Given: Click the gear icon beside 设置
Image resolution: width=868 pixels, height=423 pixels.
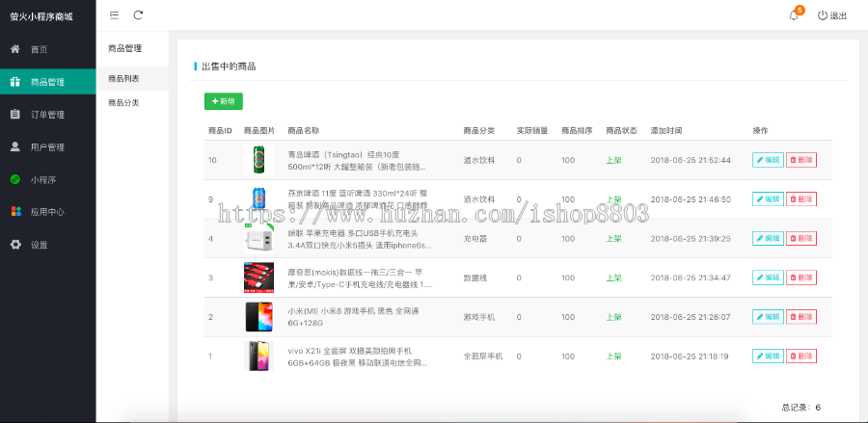Looking at the screenshot, I should pos(15,245).
